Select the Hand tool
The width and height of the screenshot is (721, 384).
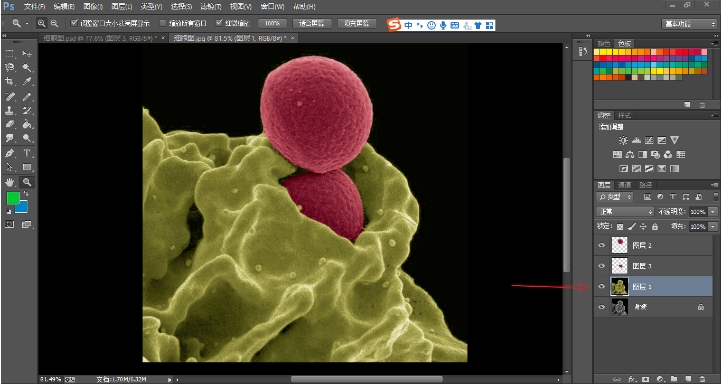(x=10, y=182)
